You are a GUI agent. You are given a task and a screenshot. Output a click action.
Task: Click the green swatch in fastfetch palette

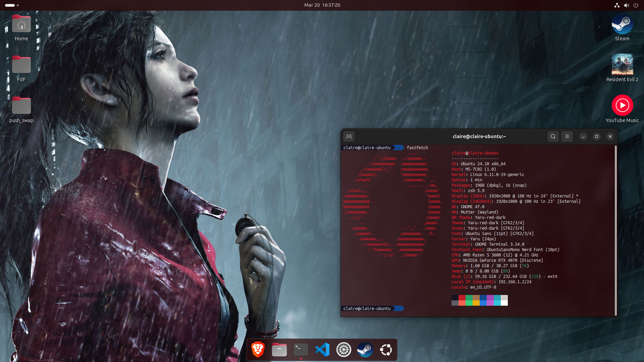469,298
